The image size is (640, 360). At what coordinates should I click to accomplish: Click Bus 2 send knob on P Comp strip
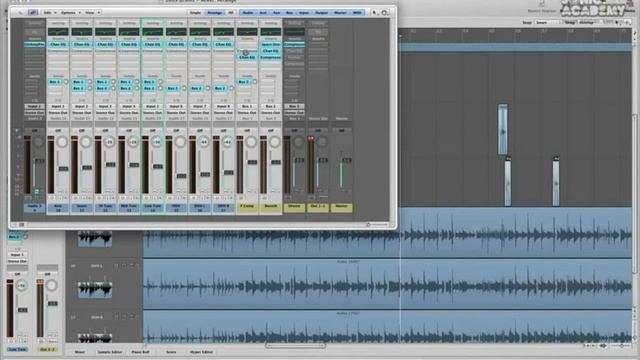255,82
